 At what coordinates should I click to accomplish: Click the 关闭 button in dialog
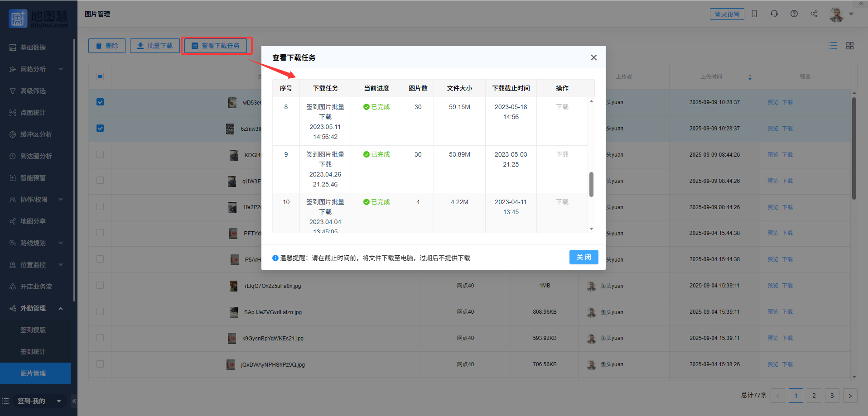point(583,257)
